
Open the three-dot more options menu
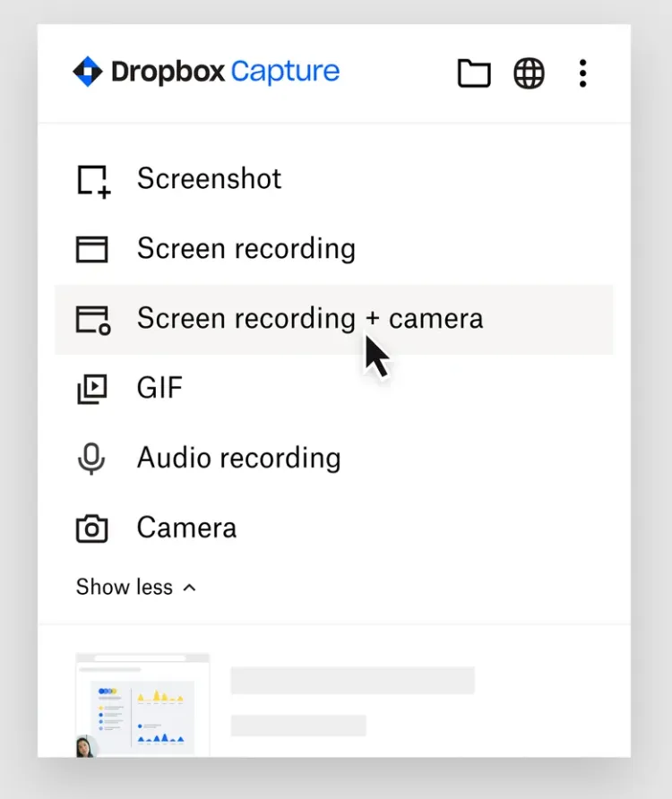pos(582,73)
